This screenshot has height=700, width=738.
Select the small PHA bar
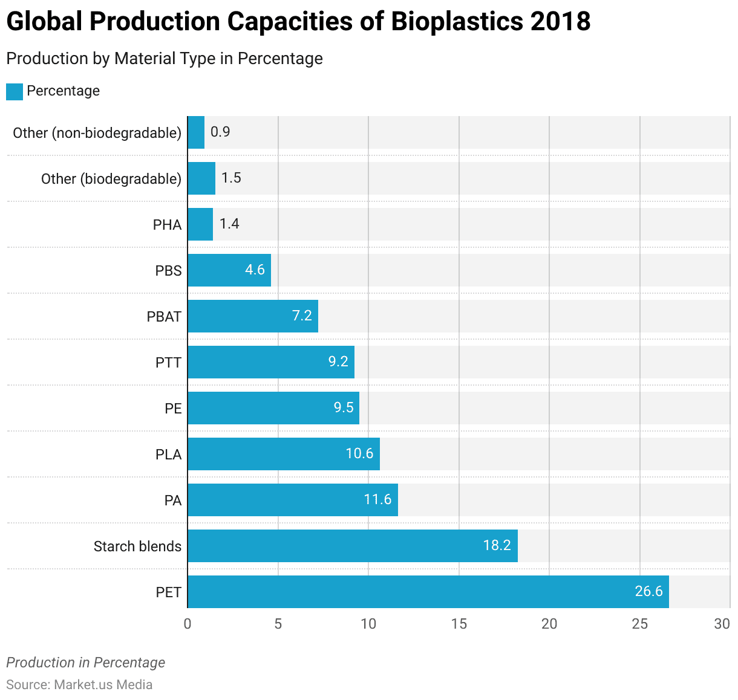[x=200, y=224]
